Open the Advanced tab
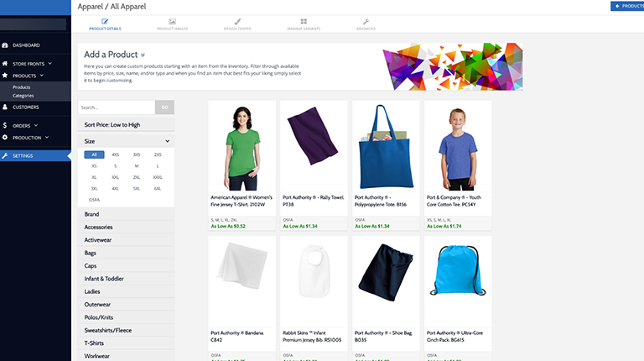Screen dimensions: 644x361 click(366, 24)
